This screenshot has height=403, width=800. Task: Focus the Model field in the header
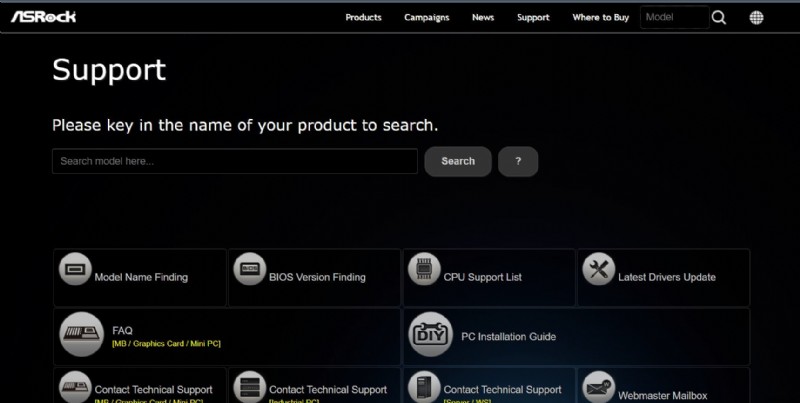pyautogui.click(x=674, y=17)
